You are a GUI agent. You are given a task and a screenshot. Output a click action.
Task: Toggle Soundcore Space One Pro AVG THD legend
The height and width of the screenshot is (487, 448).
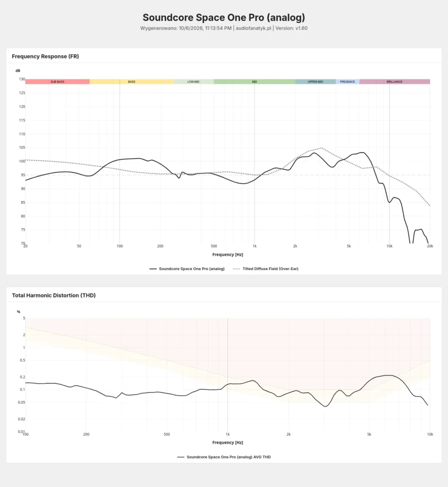pyautogui.click(x=224, y=457)
